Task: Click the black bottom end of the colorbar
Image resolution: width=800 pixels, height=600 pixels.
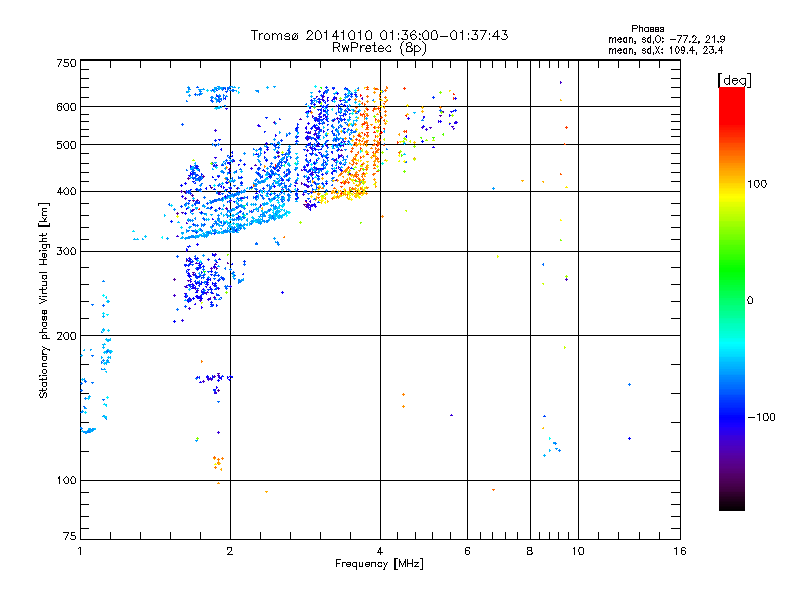Action: (732, 503)
